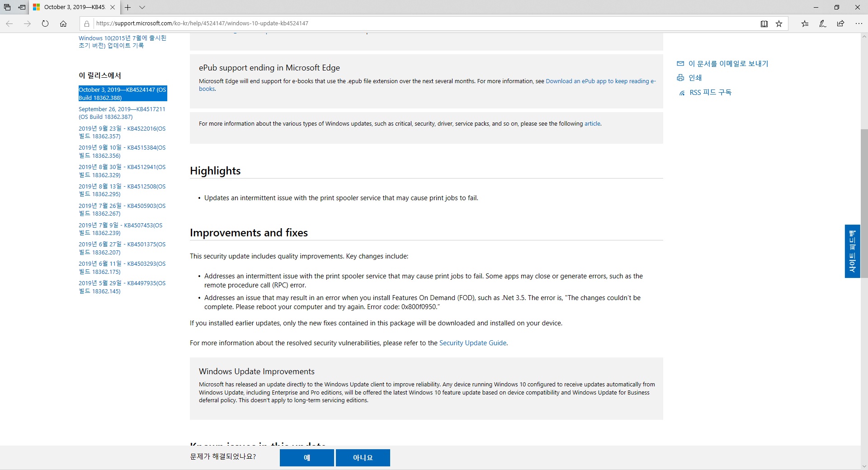Open 2019년 5월 29일 KB4497935 entry
Screen dimensions: 868x470
[x=122, y=287]
